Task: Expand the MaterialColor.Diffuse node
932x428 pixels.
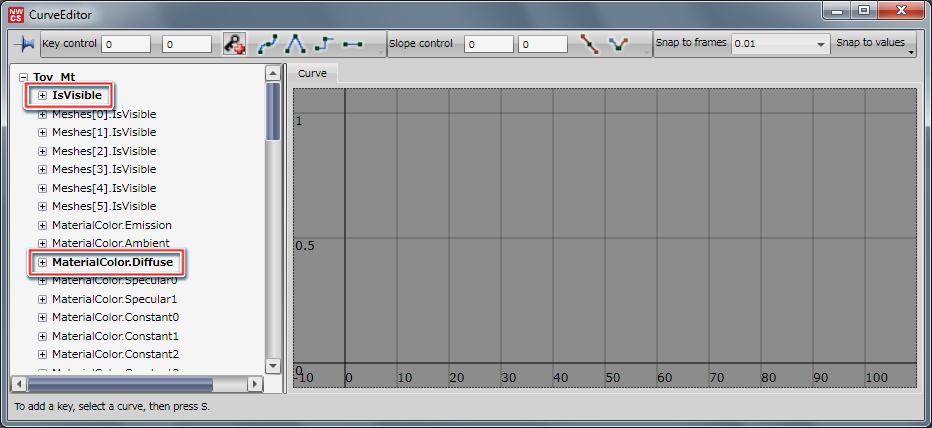Action: [x=42, y=262]
